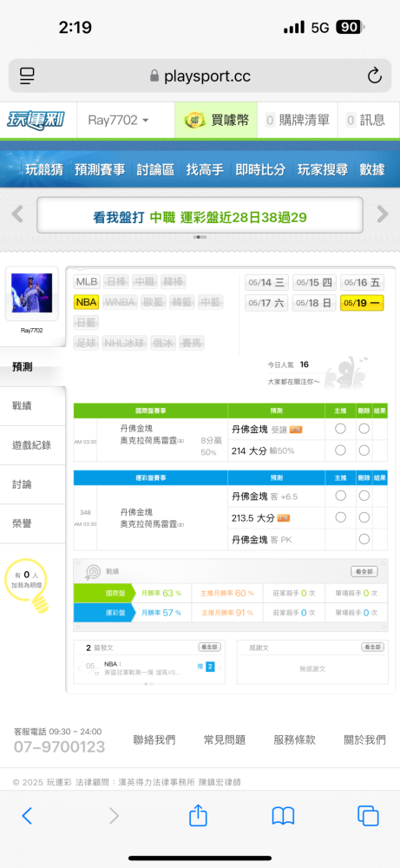Viewport: 400px width, 868px height.
Task: Click the Ray7702 profile avatar thumbnail
Action: coord(31,293)
